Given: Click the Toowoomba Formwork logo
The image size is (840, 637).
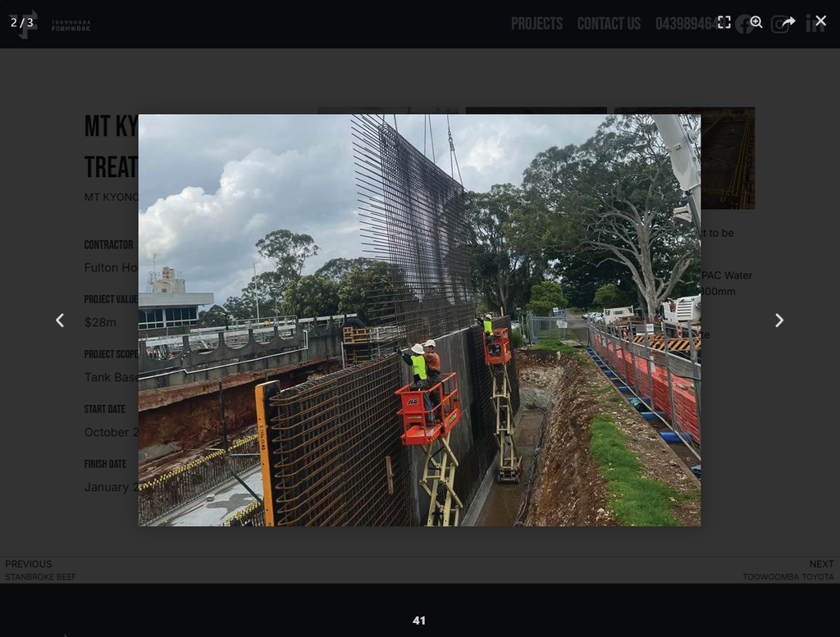Looking at the screenshot, I should [50, 25].
